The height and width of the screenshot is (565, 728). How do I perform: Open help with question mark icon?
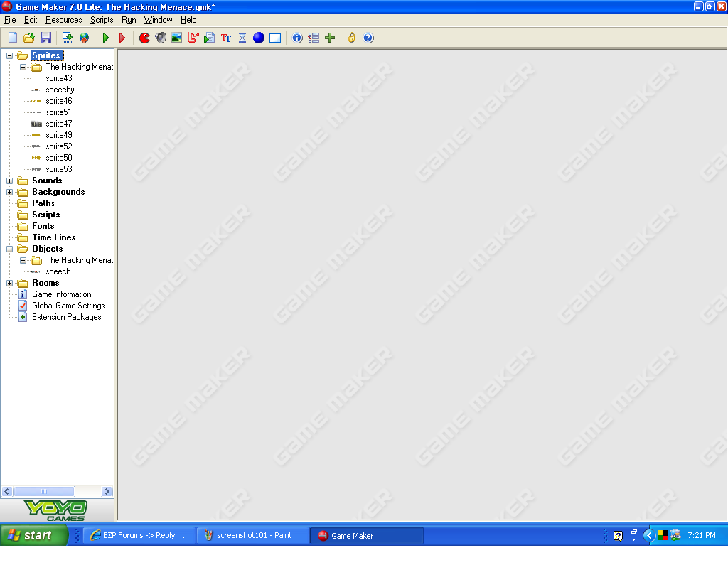(x=368, y=38)
